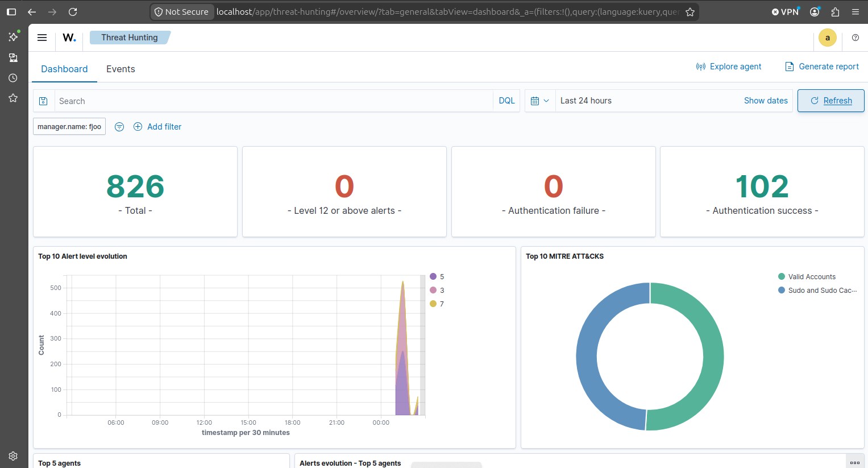Open the browser main menu
This screenshot has width=868, height=468.
tap(855, 12)
